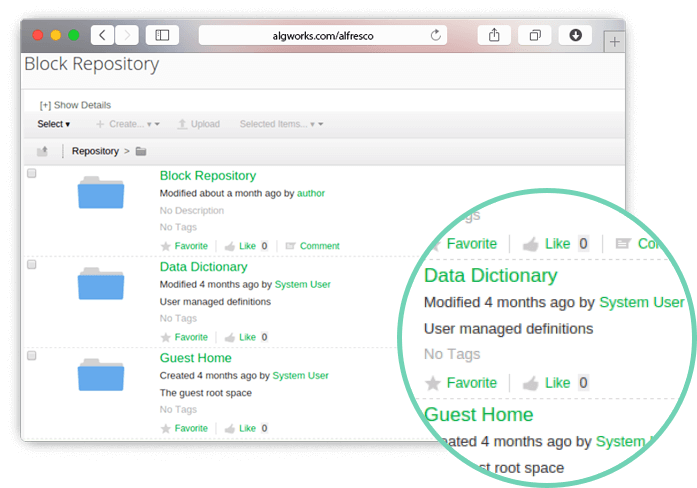Show all tabs with the overlapping squares icon
697x488 pixels.
coord(535,35)
